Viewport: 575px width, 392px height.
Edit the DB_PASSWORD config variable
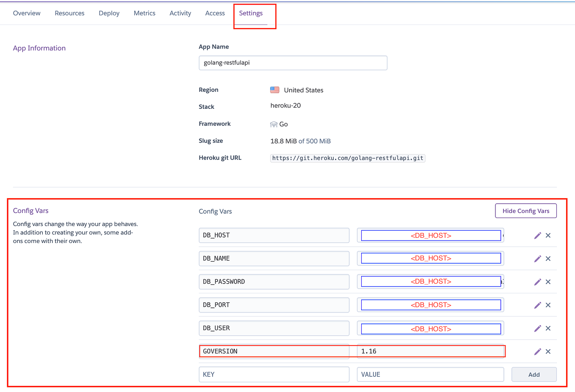click(537, 282)
